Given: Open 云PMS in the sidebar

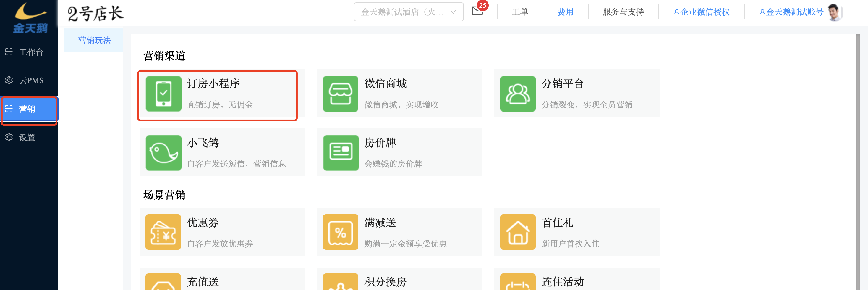Looking at the screenshot, I should pos(29,80).
